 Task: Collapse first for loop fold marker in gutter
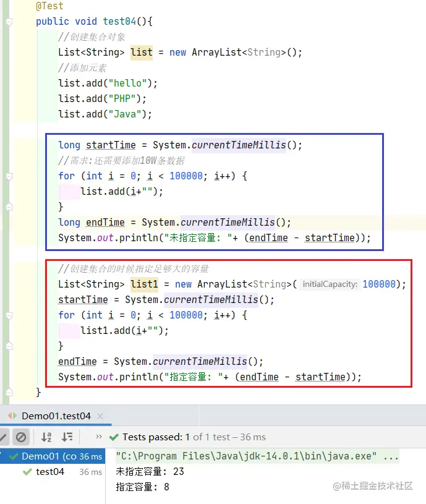click(x=9, y=176)
